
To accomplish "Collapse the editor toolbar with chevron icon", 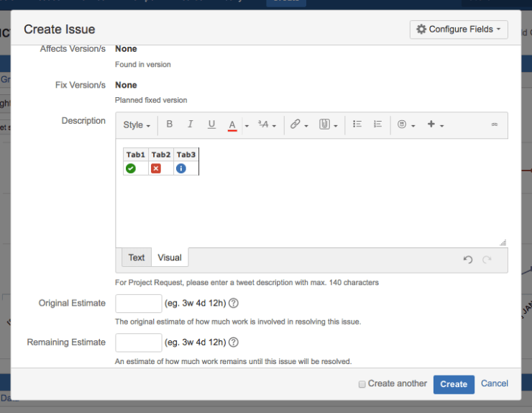I will coord(495,124).
